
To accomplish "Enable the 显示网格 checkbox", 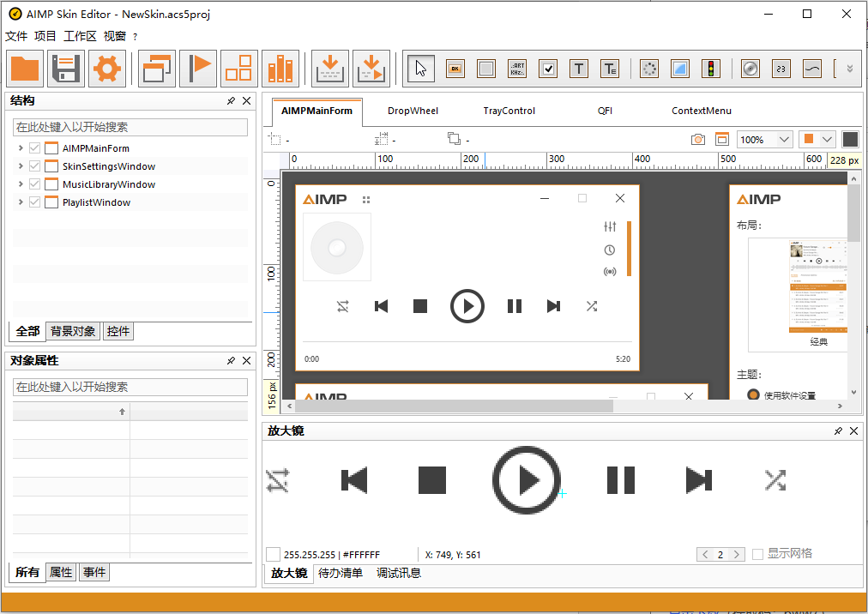I will tap(757, 554).
